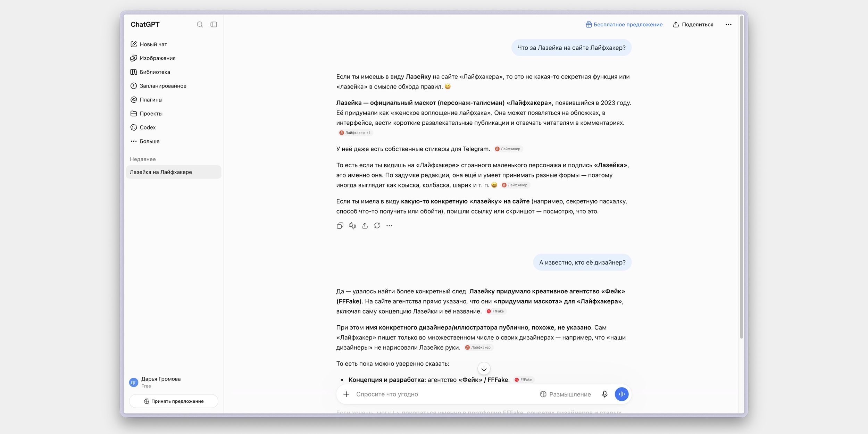This screenshot has width=868, height=434.
Task: Click the conversation vertical scrollbar
Action: click(741, 177)
